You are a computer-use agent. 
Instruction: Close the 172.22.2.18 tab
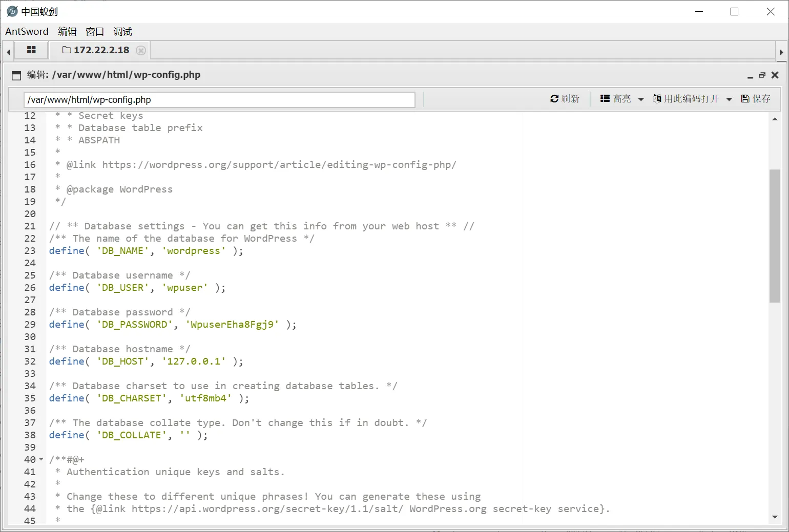[x=141, y=50]
